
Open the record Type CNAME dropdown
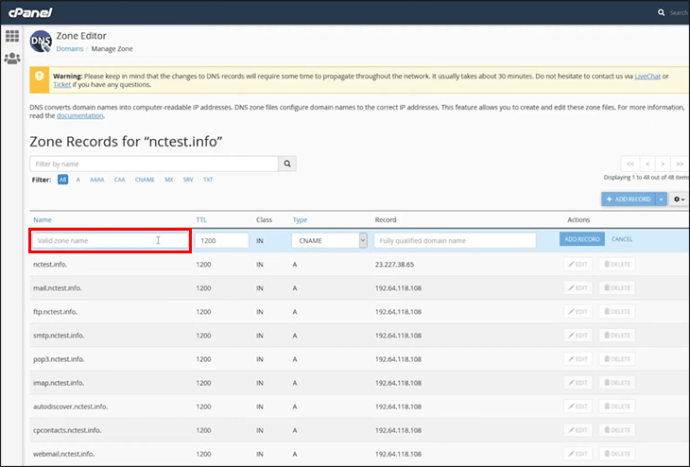329,241
